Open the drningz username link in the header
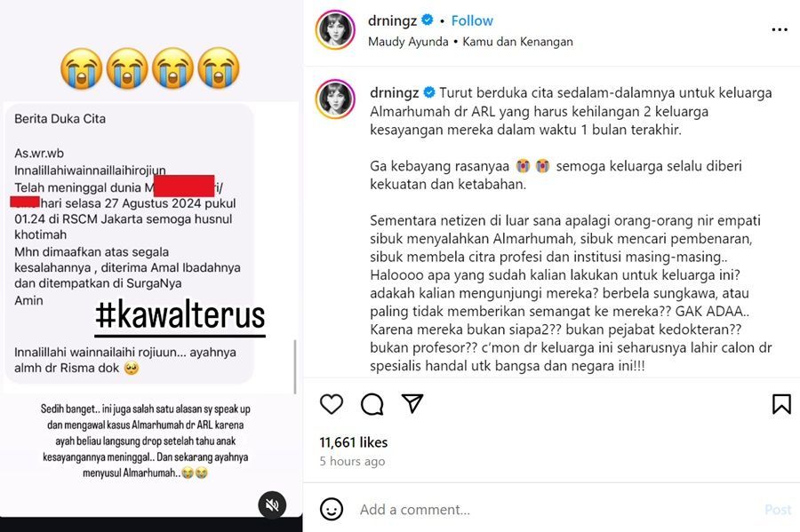Screen dimensions: 800x532 click(392, 21)
